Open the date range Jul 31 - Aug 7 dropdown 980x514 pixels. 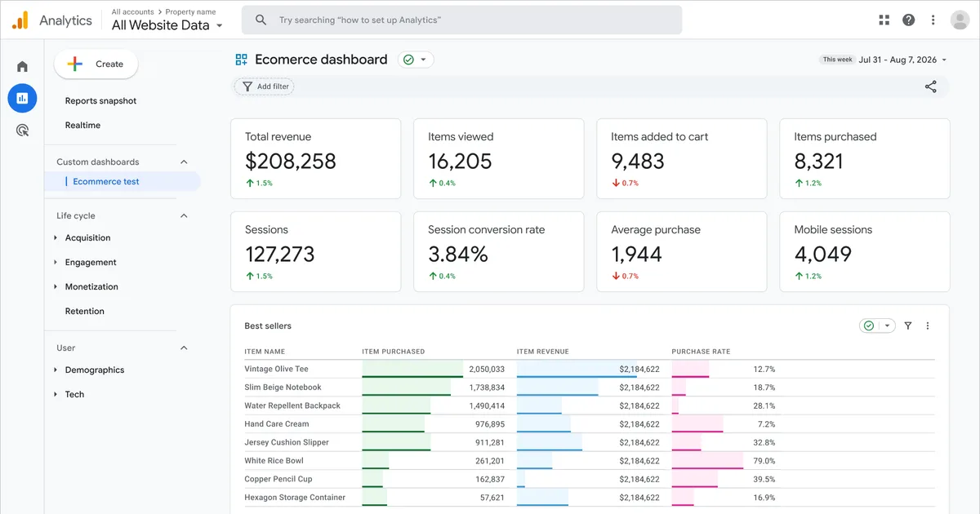point(902,60)
